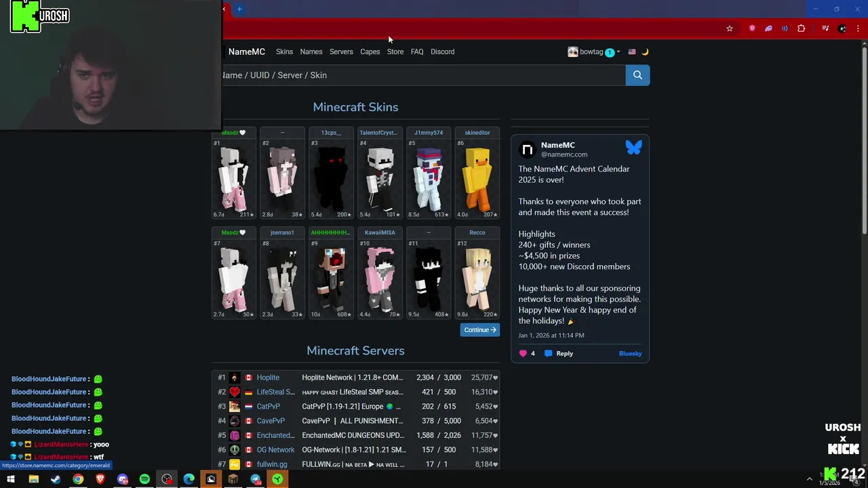Open the Minecraft block taskbar icon

coord(233,479)
